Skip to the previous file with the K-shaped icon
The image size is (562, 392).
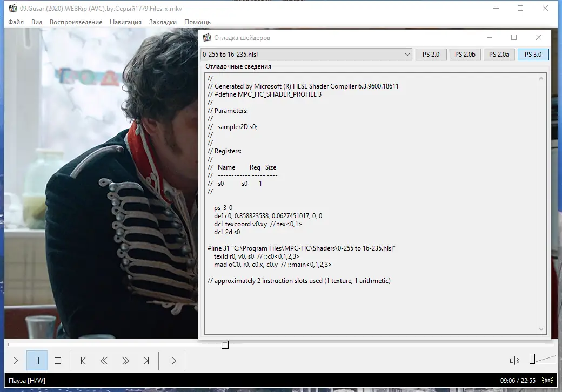point(83,361)
